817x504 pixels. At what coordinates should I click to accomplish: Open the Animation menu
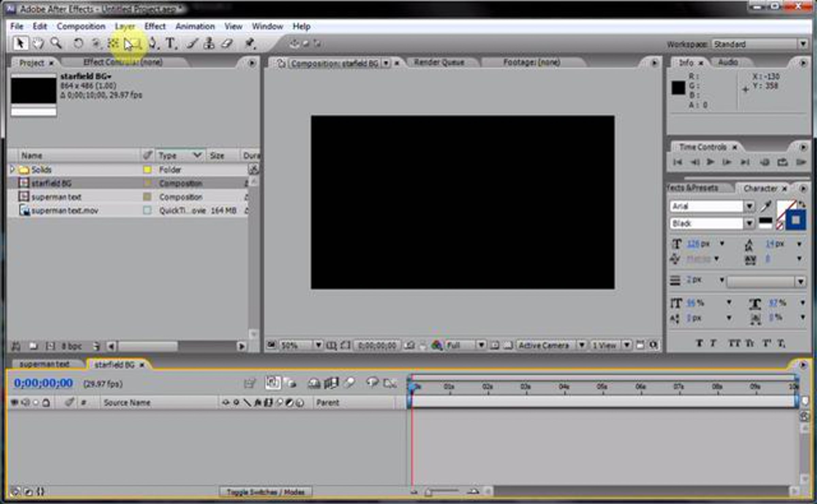195,26
